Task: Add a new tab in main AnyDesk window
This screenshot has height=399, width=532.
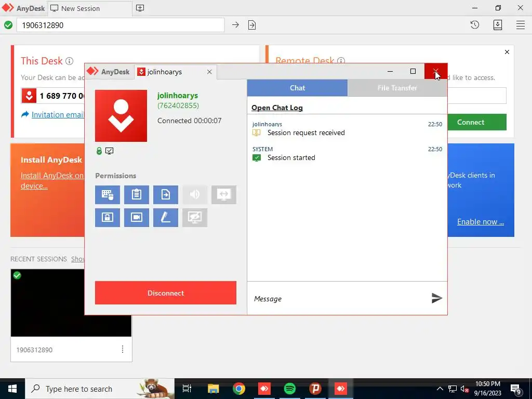Action: (140, 8)
